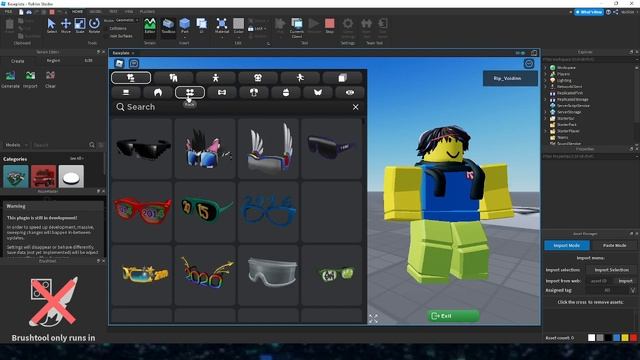
Task: Click the red Stop button
Action: click(330, 26)
